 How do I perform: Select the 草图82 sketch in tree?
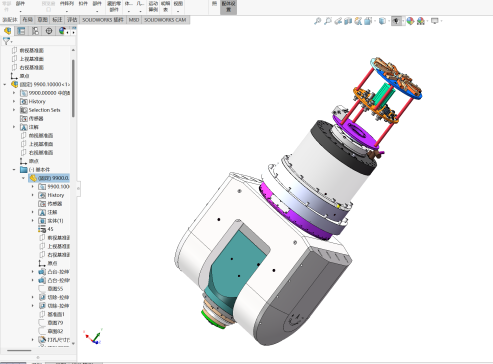coord(51,331)
